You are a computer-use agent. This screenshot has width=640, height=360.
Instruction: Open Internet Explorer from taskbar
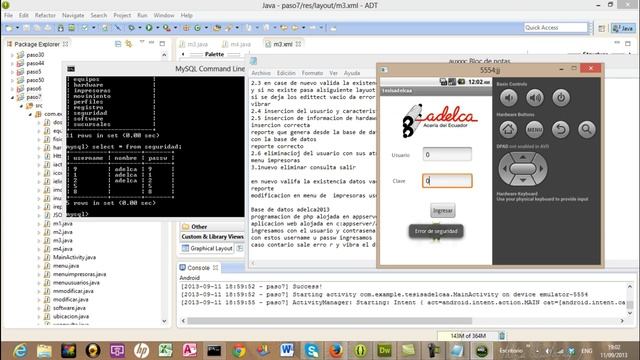20,351
